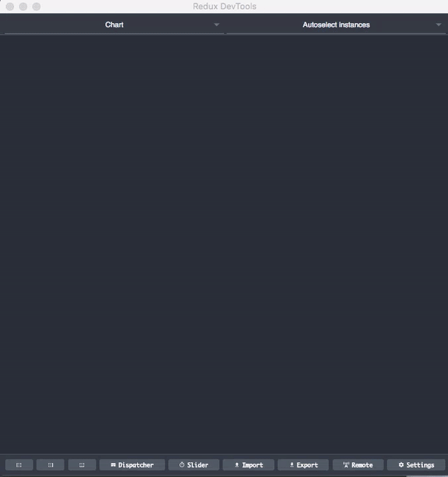Open Settings

(416, 465)
